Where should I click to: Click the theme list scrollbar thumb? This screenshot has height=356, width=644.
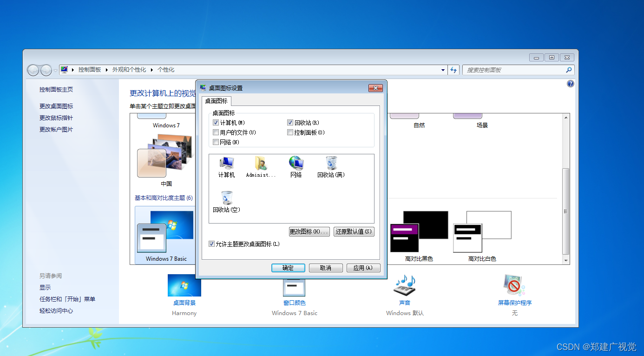(x=565, y=211)
